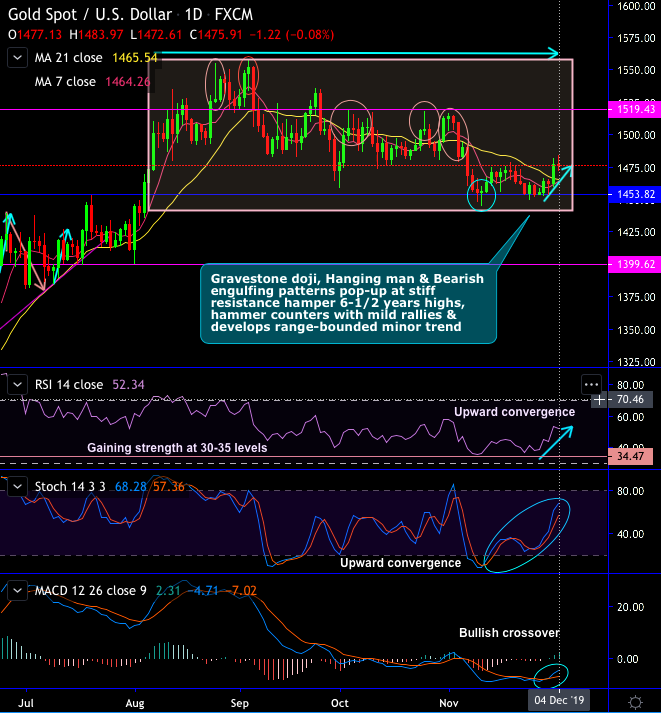Click the open price O1477.13 value
The width and height of the screenshot is (661, 713).
[x=35, y=35]
